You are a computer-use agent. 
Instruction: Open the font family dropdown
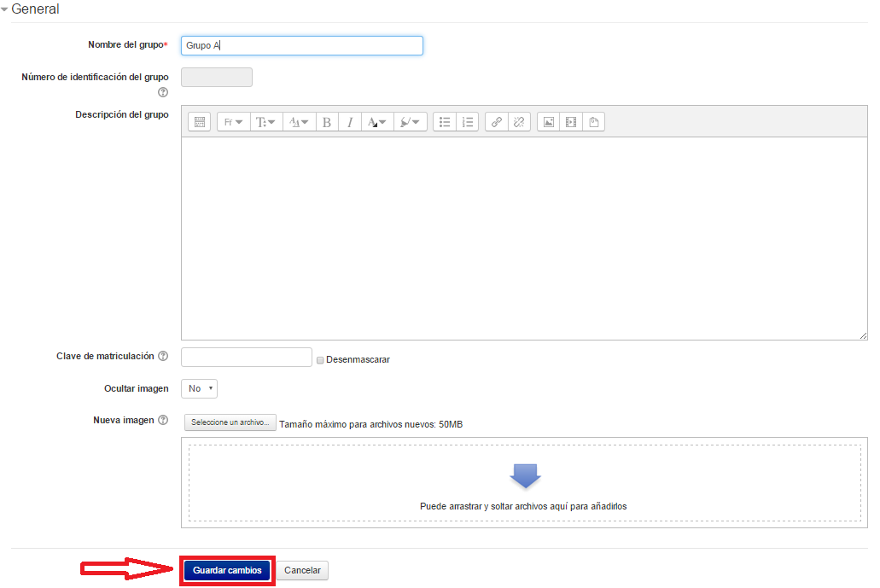tap(233, 122)
